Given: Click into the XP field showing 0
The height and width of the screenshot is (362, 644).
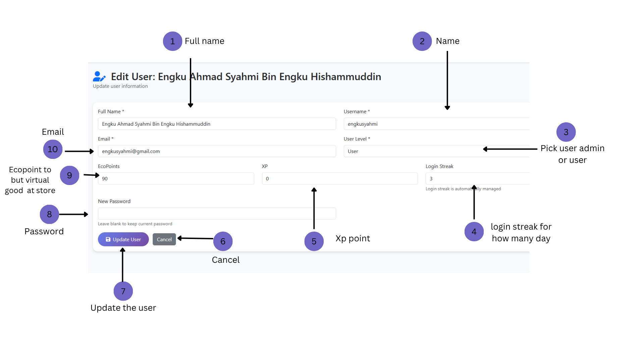Looking at the screenshot, I should tap(340, 179).
